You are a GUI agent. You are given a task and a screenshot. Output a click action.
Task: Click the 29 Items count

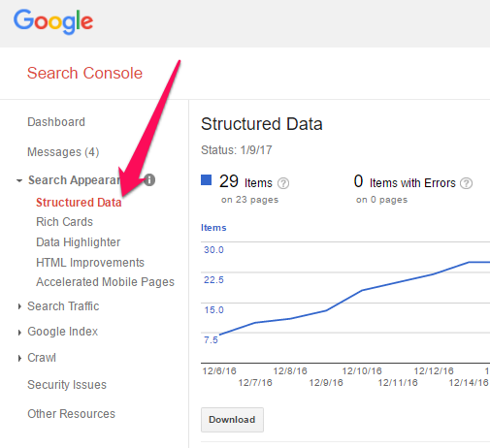coord(245,181)
